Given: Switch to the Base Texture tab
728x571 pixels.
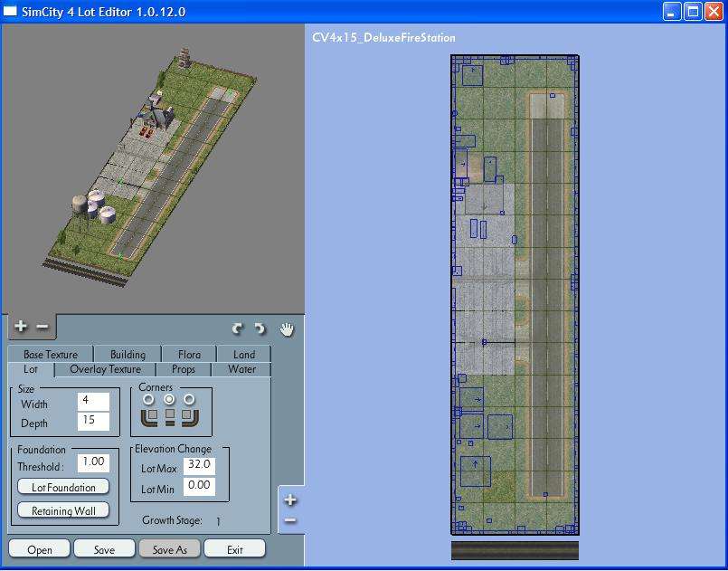Looking at the screenshot, I should click(x=51, y=355).
